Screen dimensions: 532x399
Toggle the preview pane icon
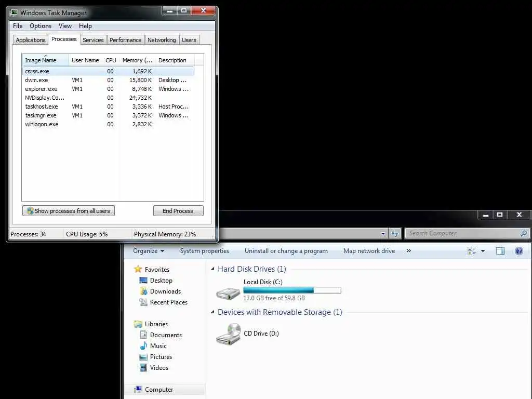500,251
